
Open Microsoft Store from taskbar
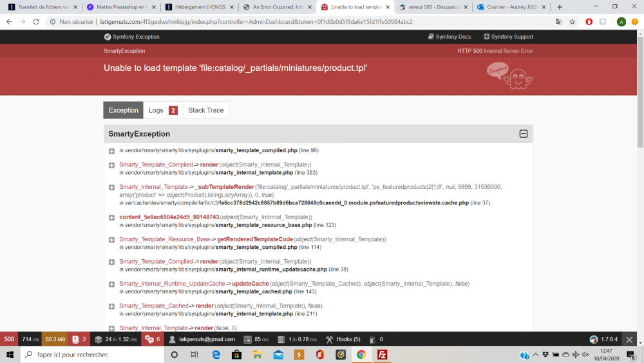pos(236,355)
